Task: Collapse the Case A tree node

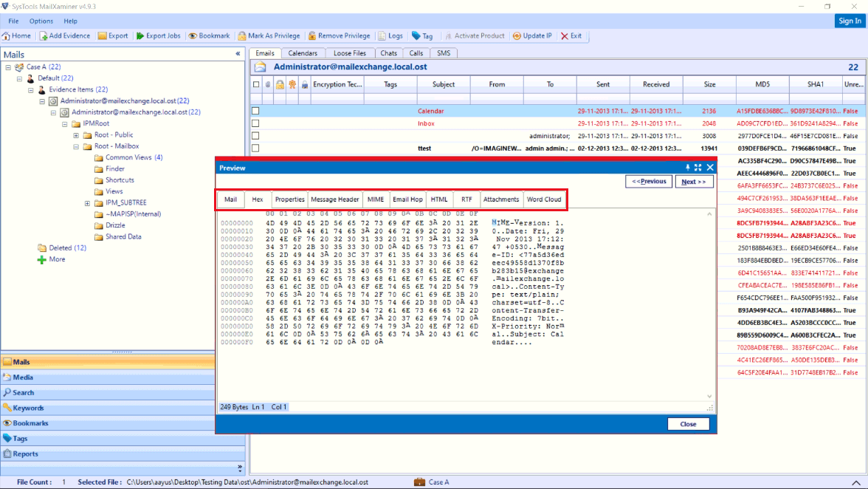Action: [x=8, y=67]
